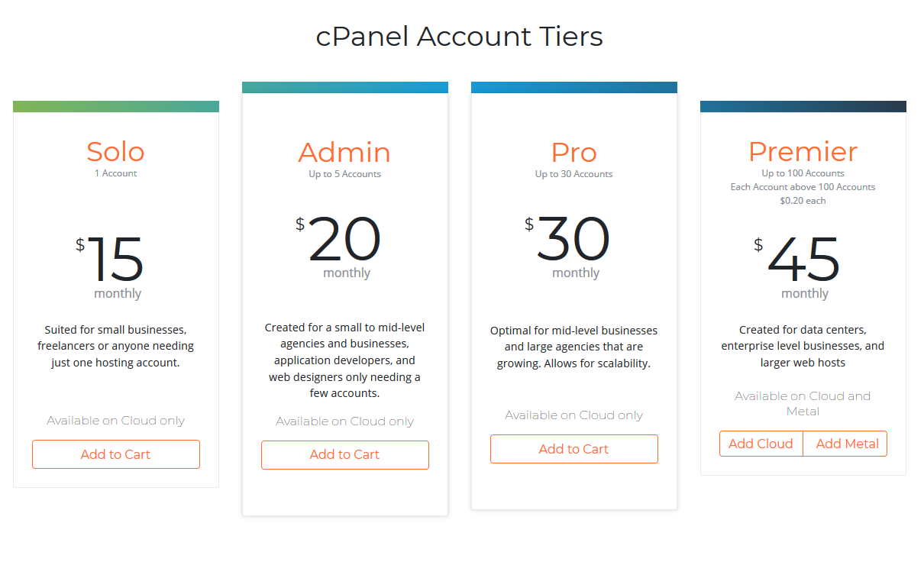Add the Admin plan to cart
Viewport: 924px width, 565px height.
point(345,454)
